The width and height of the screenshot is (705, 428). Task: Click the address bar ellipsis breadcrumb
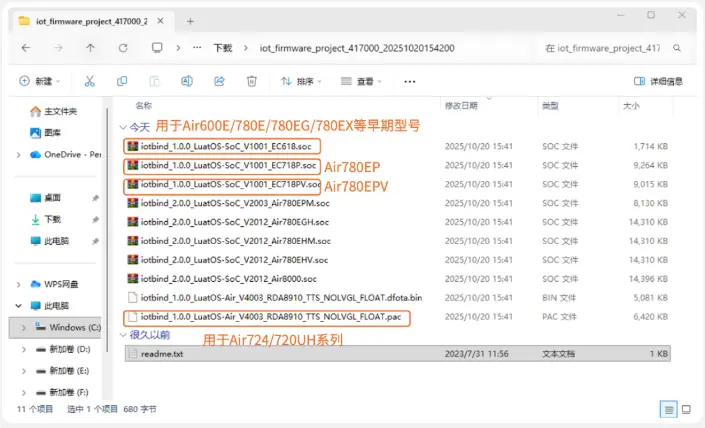click(197, 48)
